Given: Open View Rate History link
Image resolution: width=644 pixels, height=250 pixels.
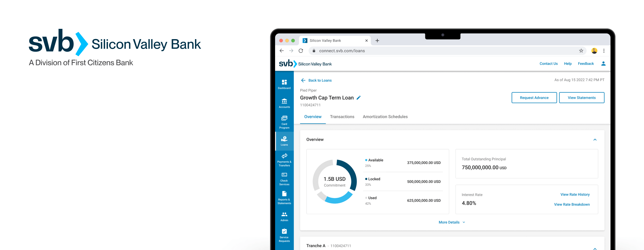Looking at the screenshot, I should pyautogui.click(x=575, y=194).
